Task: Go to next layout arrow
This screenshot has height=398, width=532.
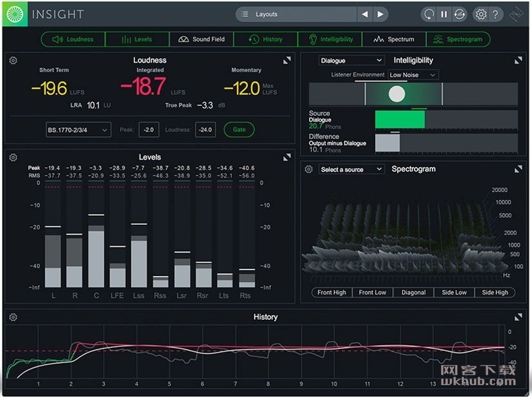Action: tap(380, 14)
